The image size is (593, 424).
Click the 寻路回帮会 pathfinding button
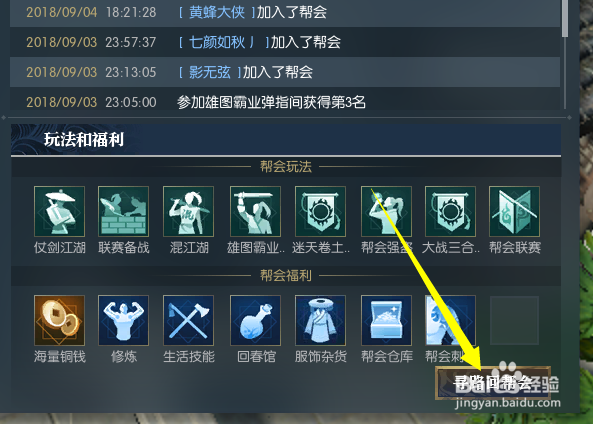tap(493, 382)
